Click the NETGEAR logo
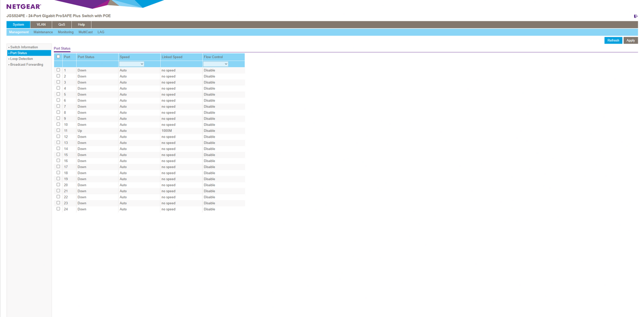The height and width of the screenshot is (317, 644). (24, 7)
